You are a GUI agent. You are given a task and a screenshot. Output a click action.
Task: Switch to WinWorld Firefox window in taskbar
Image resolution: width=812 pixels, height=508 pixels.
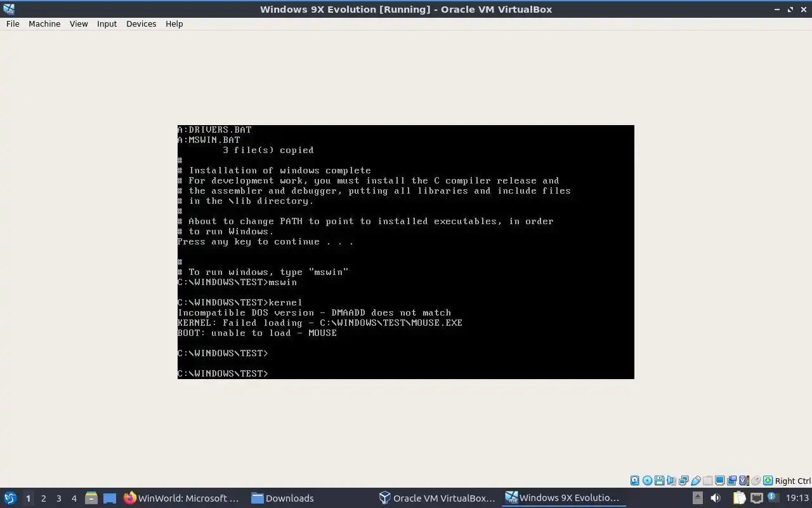click(182, 498)
